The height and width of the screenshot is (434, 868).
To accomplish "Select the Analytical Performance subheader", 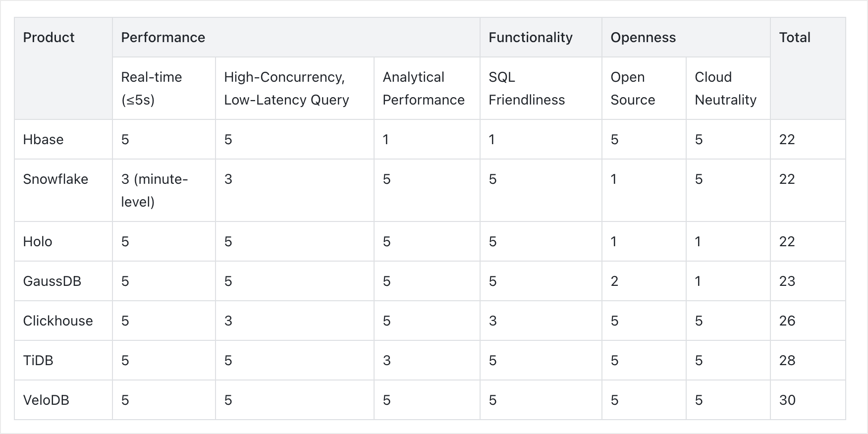I will click(423, 88).
